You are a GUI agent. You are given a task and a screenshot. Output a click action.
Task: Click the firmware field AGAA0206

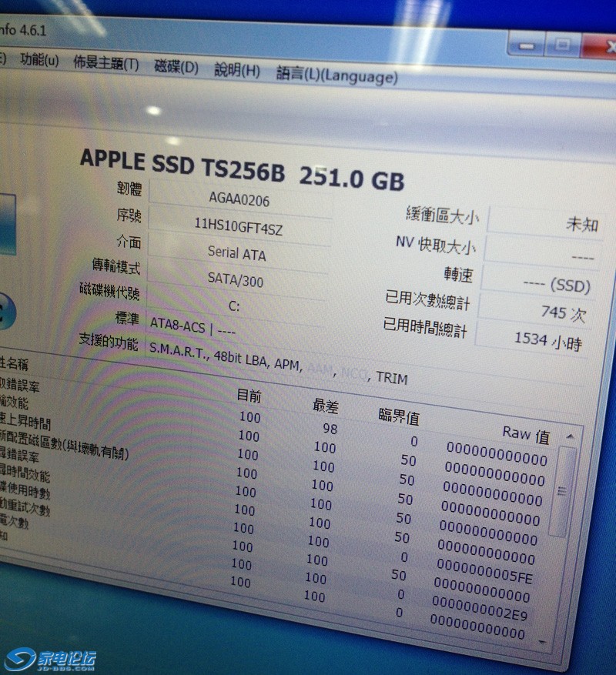click(x=239, y=200)
